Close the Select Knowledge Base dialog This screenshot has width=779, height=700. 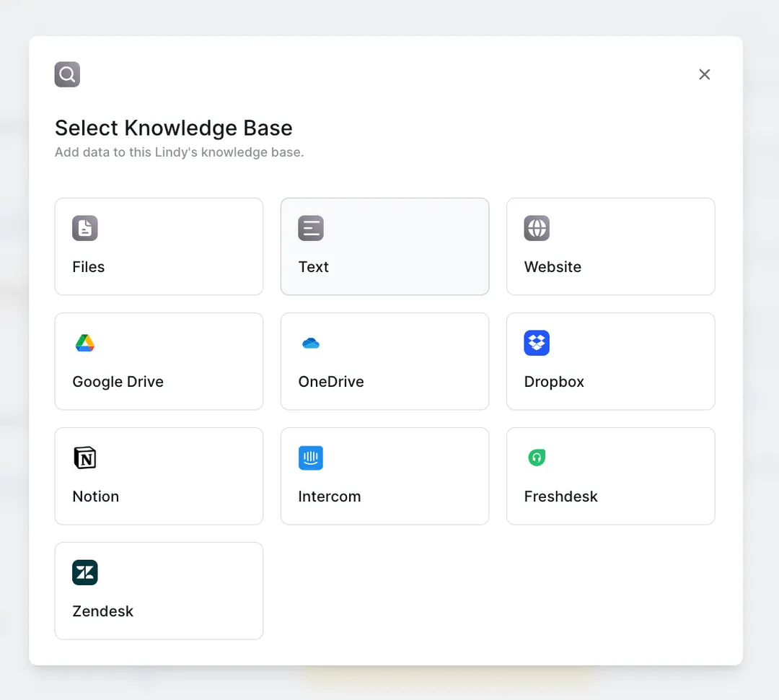[x=705, y=74]
